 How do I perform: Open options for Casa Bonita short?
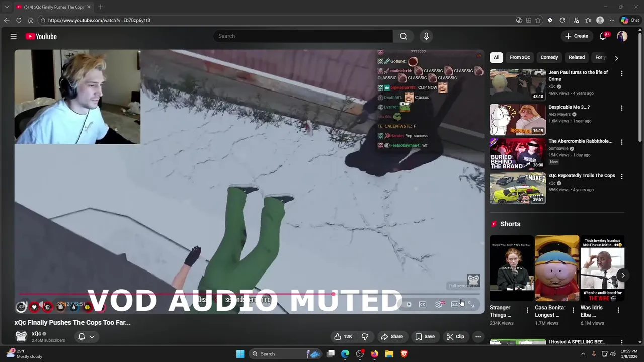click(573, 310)
